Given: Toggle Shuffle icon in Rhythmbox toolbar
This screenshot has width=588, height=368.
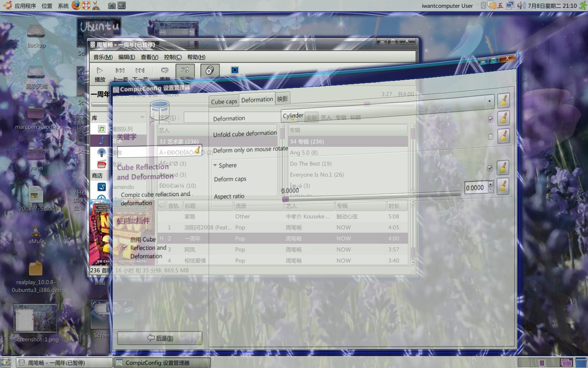Looking at the screenshot, I should pyautogui.click(x=185, y=71).
